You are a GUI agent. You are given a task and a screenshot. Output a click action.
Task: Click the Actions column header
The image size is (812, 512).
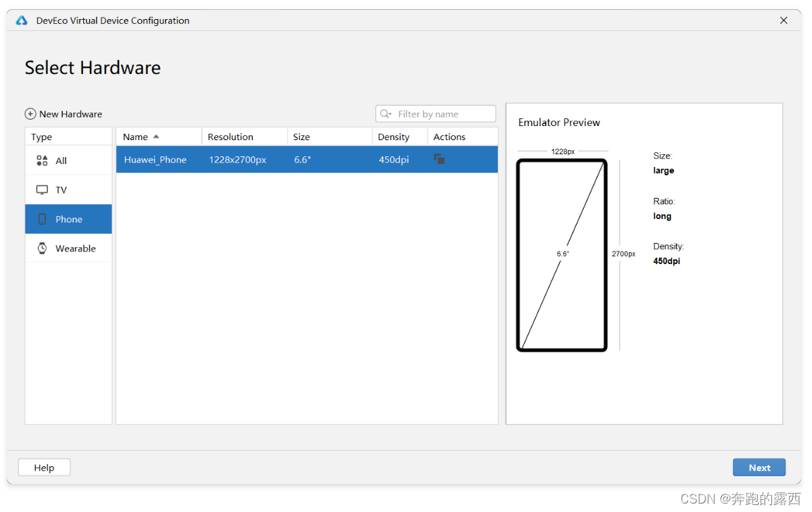click(463, 137)
